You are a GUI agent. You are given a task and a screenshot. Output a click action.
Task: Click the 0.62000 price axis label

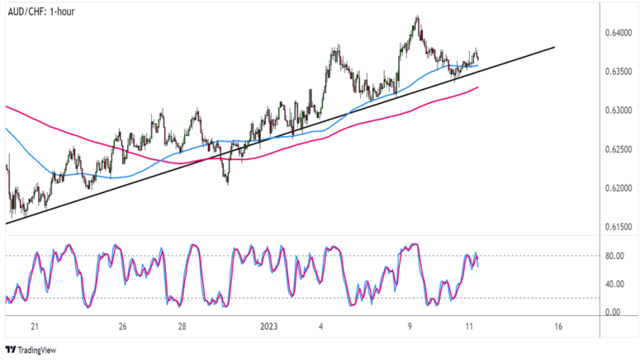point(618,188)
